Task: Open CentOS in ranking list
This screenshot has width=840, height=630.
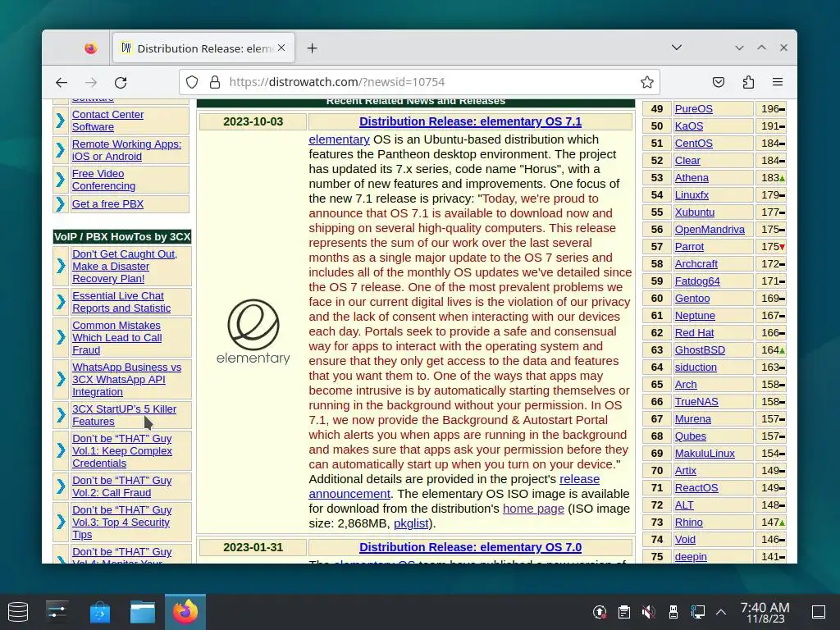Action: pyautogui.click(x=694, y=143)
